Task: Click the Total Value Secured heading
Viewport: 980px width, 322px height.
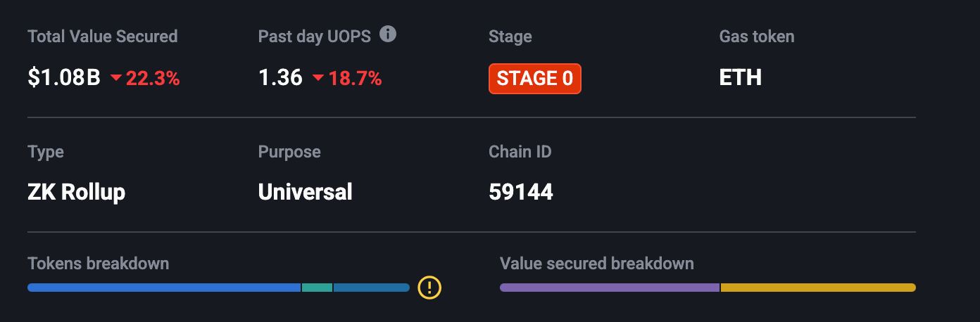Action: [102, 36]
